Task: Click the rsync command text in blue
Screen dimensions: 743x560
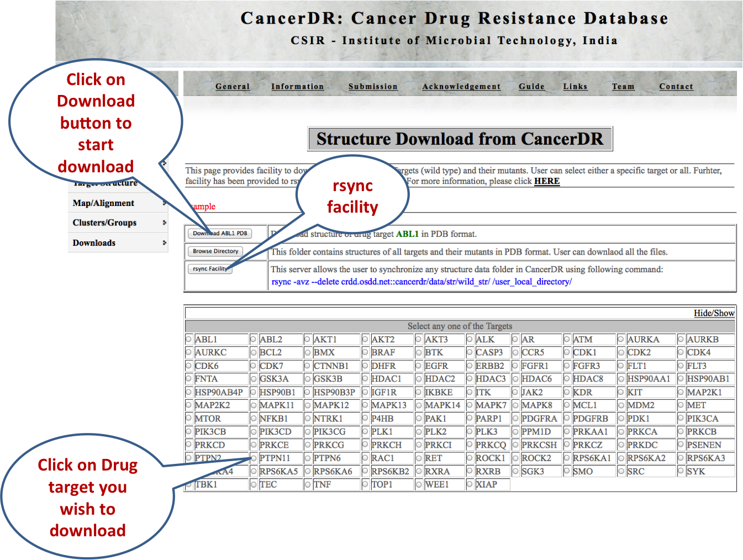Action: [421, 282]
